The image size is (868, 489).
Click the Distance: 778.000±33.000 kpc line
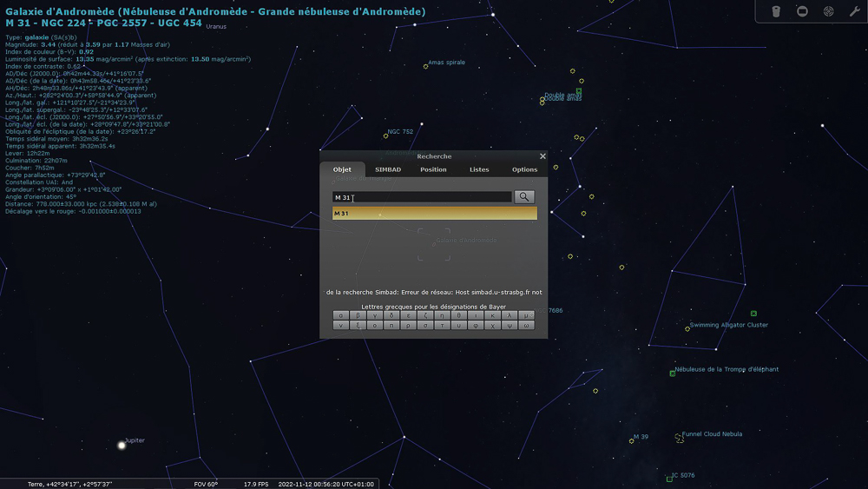81,204
